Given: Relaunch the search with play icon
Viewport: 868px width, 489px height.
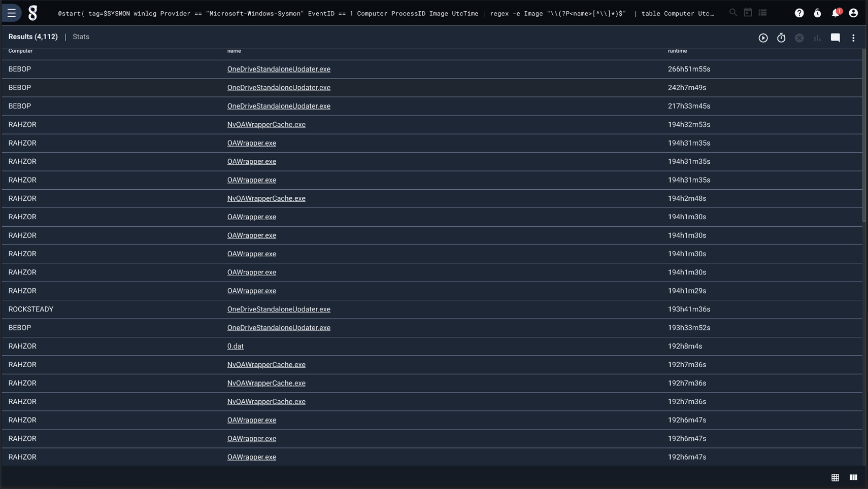Looking at the screenshot, I should [x=763, y=38].
